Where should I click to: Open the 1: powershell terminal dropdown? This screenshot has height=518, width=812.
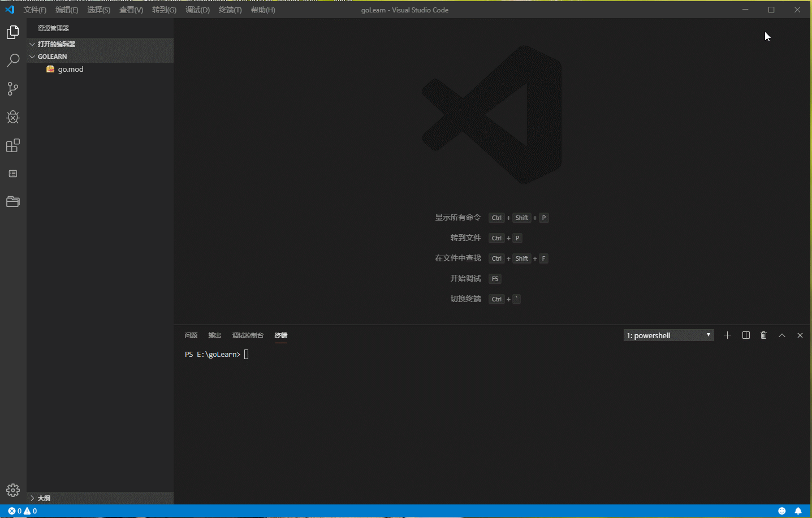[x=669, y=335]
